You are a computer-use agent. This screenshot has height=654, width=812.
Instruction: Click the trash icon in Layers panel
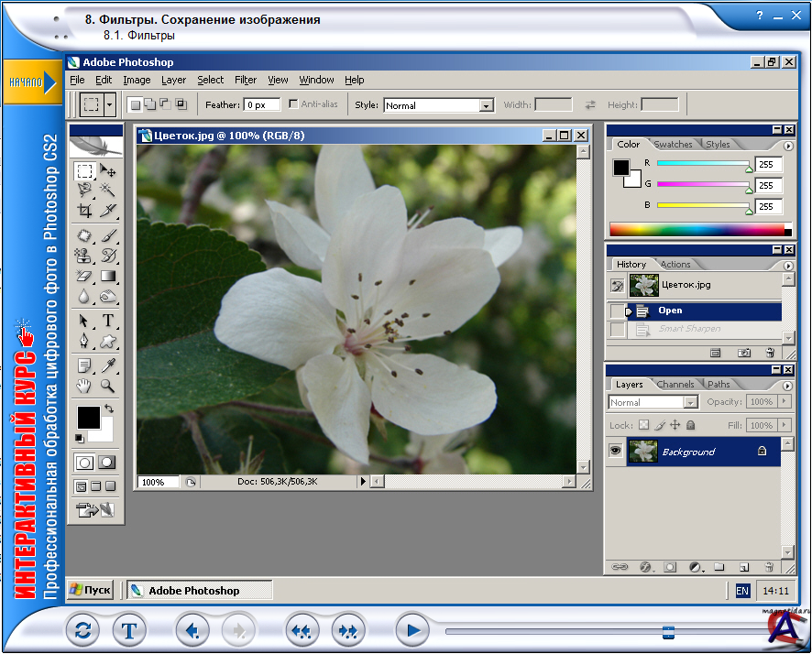point(768,567)
